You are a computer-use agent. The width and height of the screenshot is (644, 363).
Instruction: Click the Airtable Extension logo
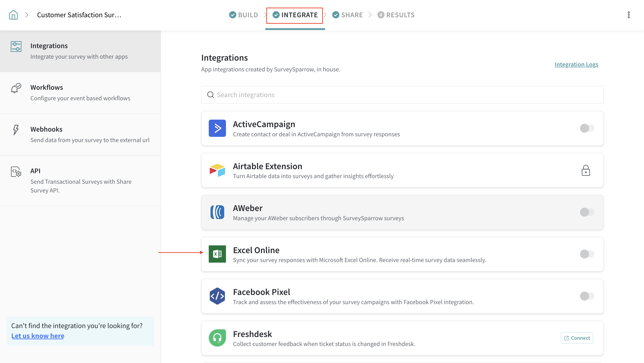217,170
